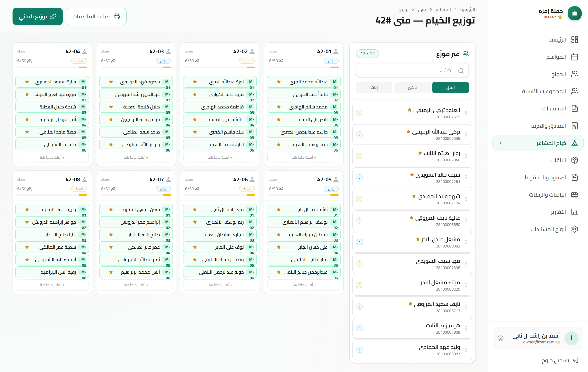Go to الرئيسية breadcrumb
Screen dimensions: 588x372
pos(467,9)
